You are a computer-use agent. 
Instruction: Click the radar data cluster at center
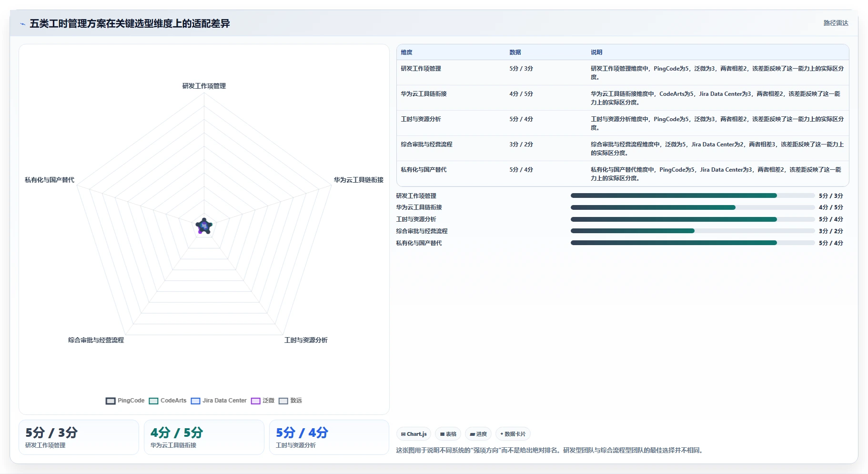coord(204,226)
